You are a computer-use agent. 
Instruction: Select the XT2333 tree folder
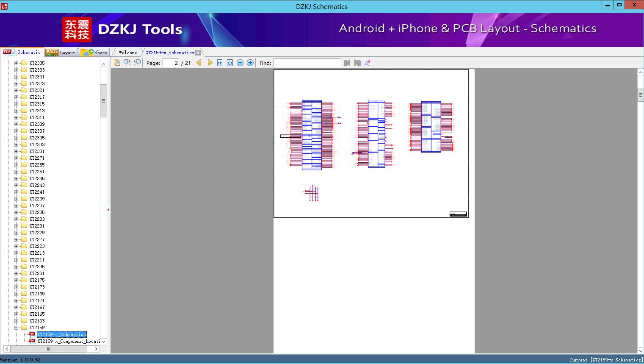tap(37, 70)
